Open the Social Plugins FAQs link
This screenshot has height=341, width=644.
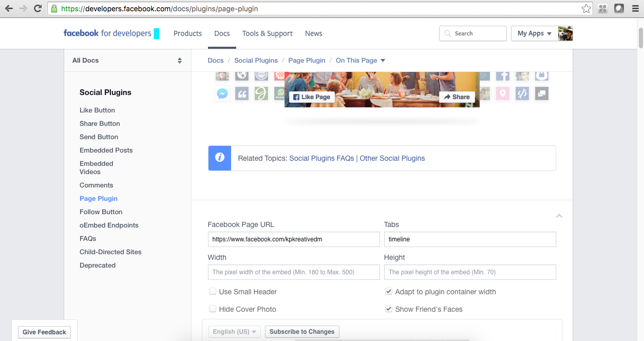pyautogui.click(x=321, y=158)
